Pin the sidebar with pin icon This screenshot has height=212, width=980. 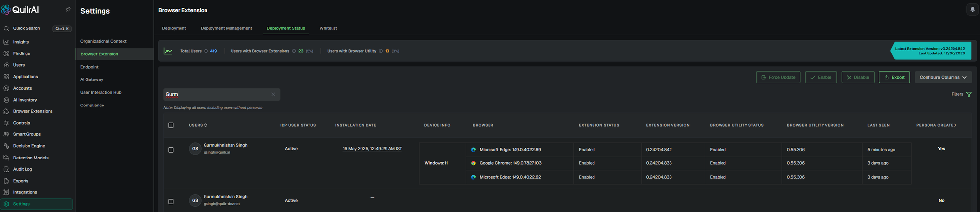click(68, 10)
